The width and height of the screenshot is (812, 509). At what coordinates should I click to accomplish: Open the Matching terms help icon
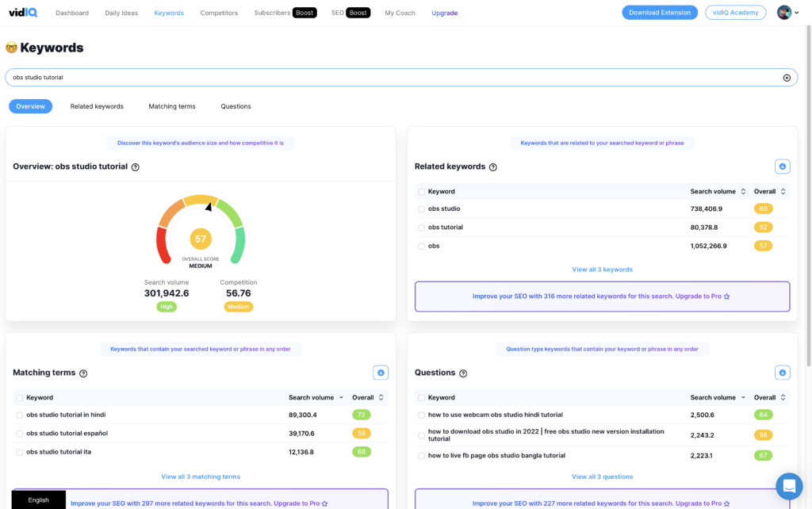83,373
